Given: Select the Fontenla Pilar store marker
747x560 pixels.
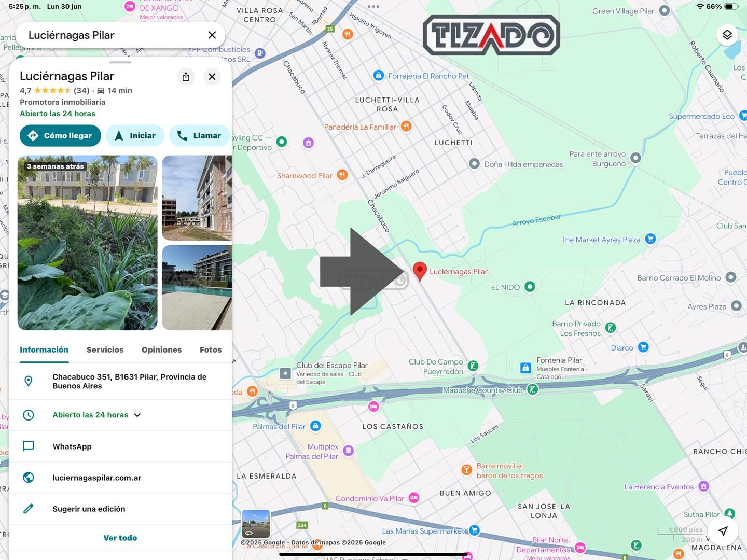Looking at the screenshot, I should [525, 368].
